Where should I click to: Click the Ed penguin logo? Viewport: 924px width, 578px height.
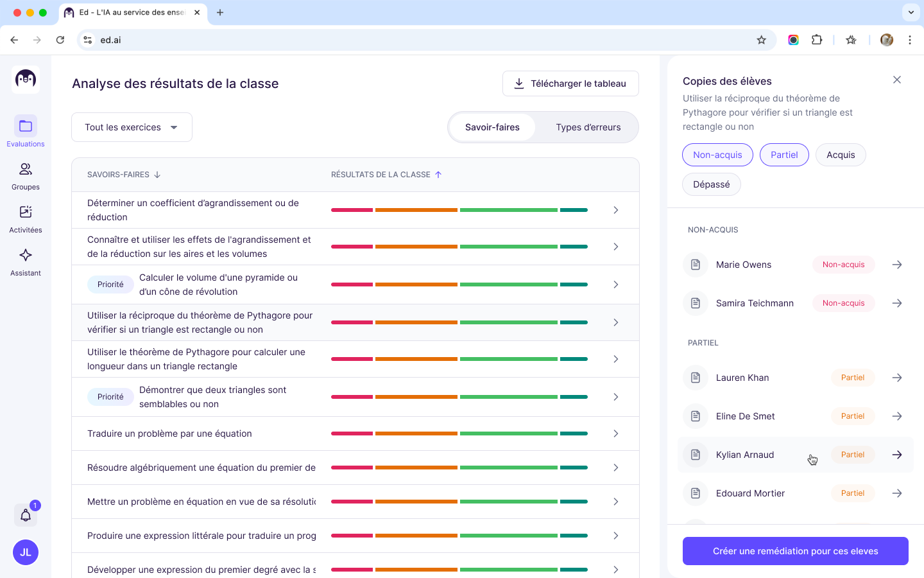tap(26, 80)
